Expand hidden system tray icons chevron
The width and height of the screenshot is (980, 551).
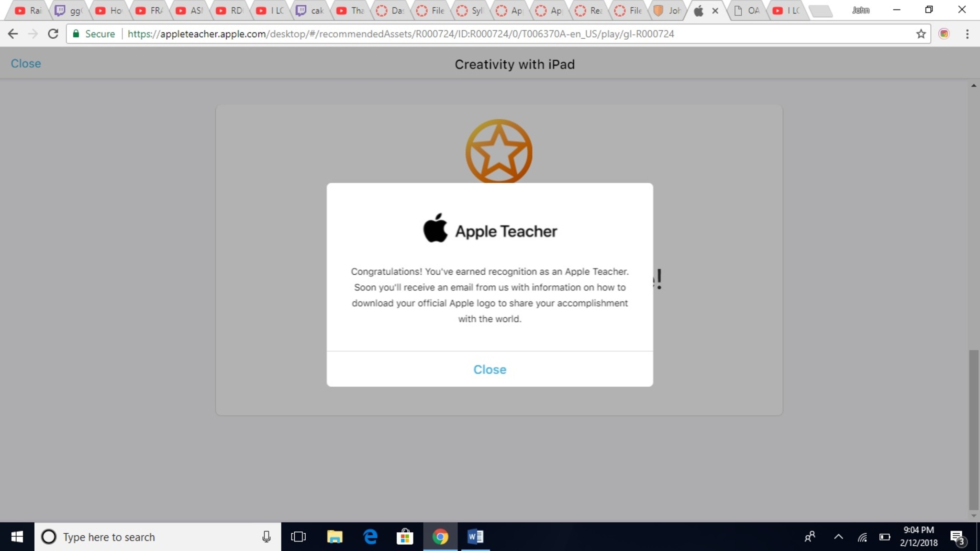tap(838, 537)
